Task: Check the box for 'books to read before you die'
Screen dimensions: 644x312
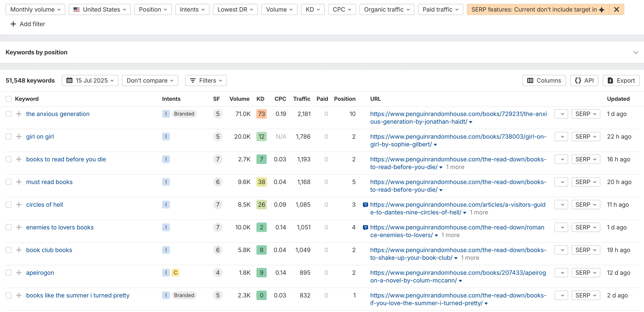Action: 9,159
